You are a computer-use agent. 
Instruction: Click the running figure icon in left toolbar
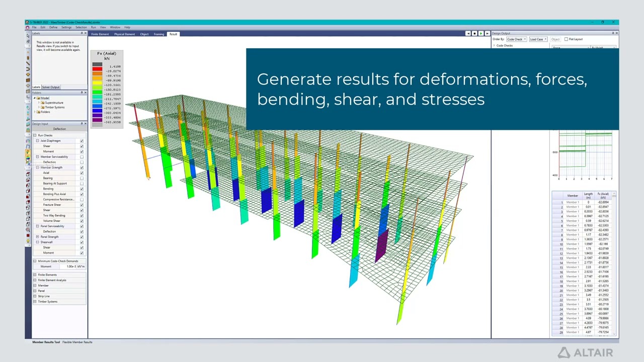pyautogui.click(x=28, y=42)
